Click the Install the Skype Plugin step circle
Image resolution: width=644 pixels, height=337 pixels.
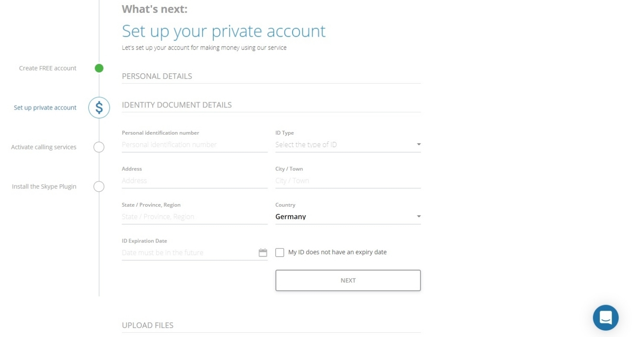tap(99, 186)
